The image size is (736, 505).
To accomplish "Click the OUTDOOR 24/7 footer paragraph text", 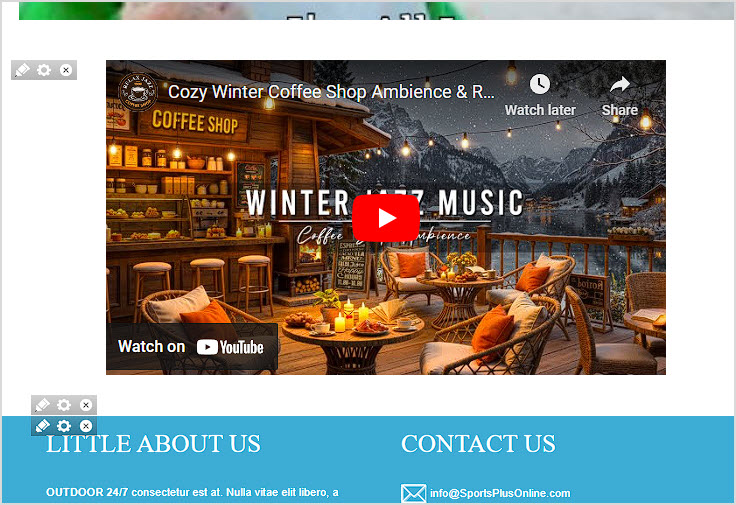I will tap(192, 492).
